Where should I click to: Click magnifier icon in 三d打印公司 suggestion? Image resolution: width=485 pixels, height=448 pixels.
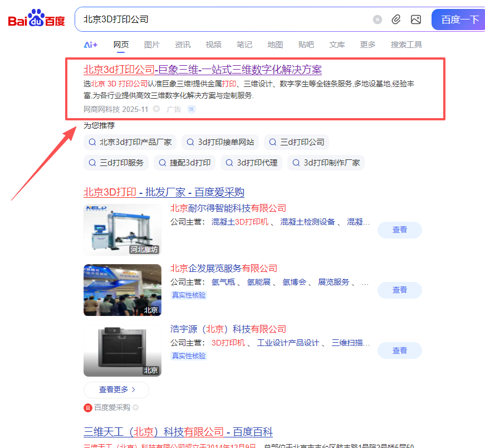273,142
